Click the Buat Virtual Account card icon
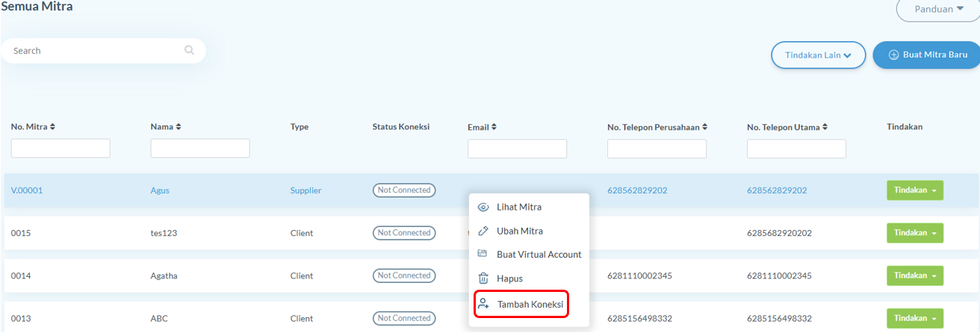Screen dimensions: 980x333 point(483,254)
